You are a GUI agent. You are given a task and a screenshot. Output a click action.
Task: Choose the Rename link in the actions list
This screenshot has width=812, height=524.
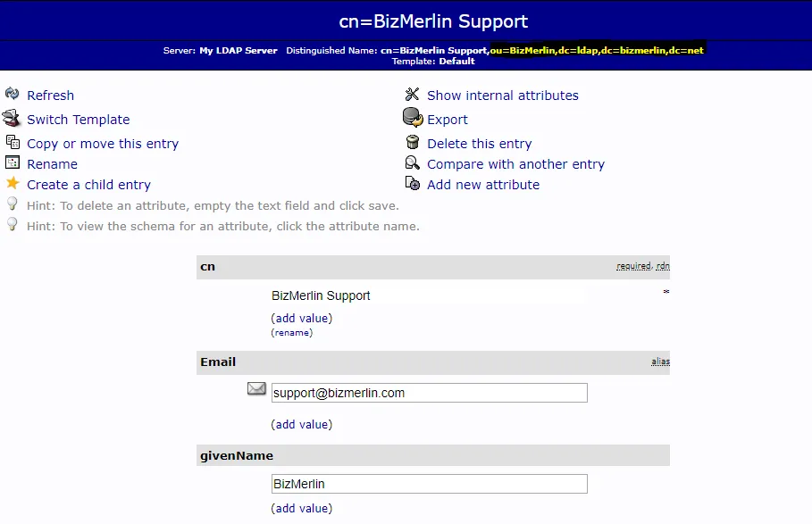[53, 164]
